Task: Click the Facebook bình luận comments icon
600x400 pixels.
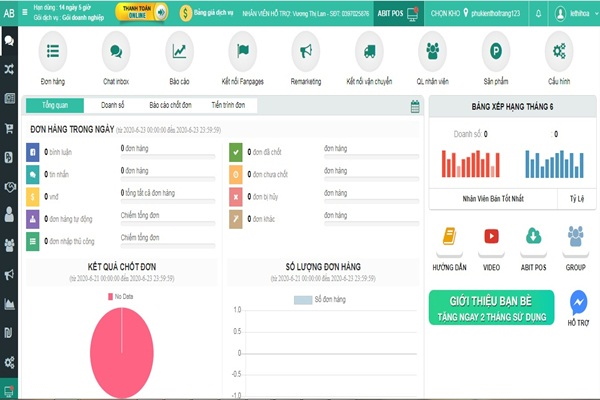Action: (33, 152)
